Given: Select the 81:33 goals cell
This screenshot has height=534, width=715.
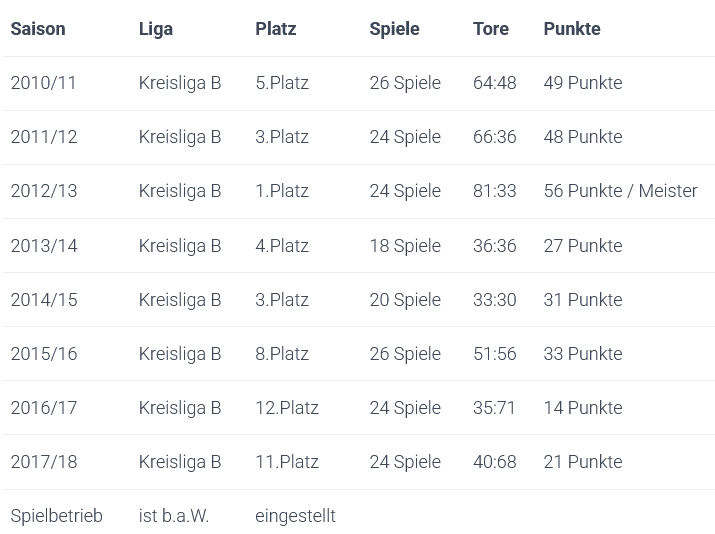Looking at the screenshot, I should pos(494,191).
